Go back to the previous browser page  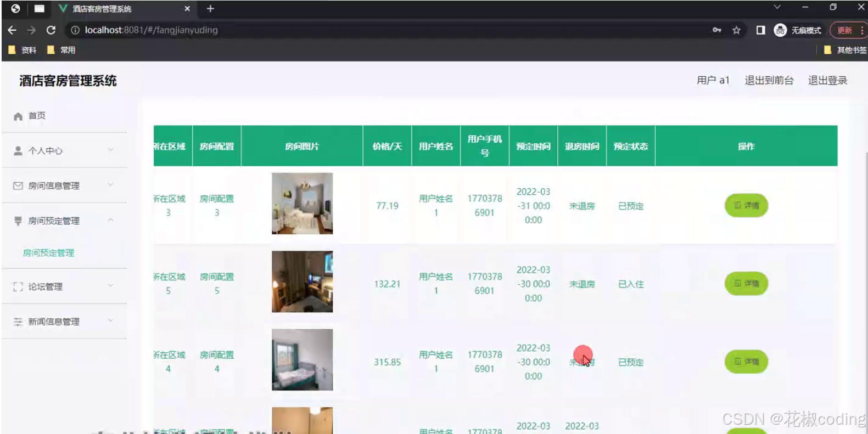(12, 30)
